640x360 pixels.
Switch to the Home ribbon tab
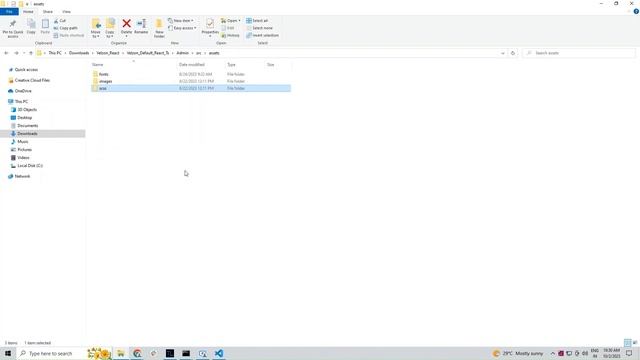pyautogui.click(x=28, y=12)
